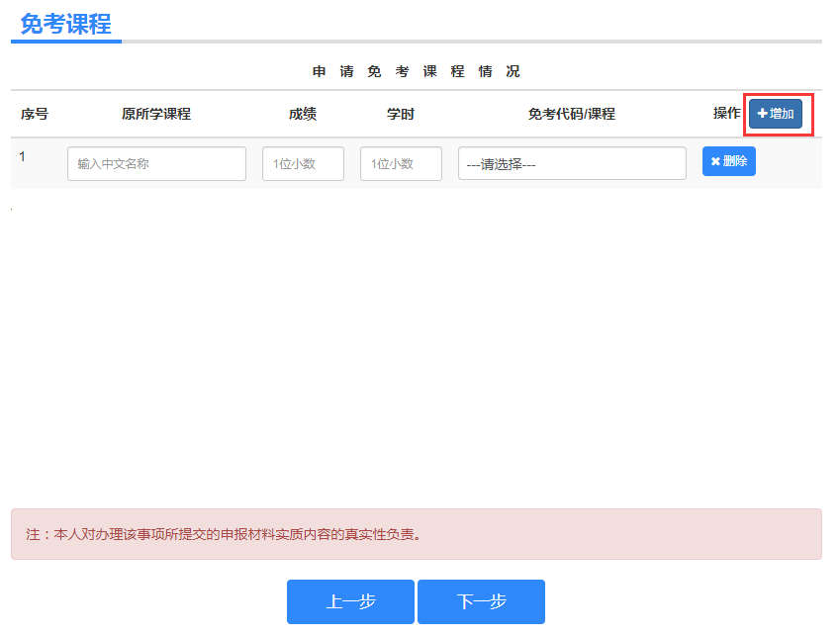Click the 申请免考课程情况 table caption

pos(416,71)
